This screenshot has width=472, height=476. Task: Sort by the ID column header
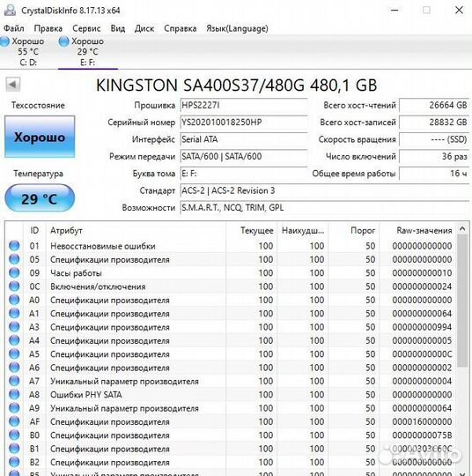(34, 230)
